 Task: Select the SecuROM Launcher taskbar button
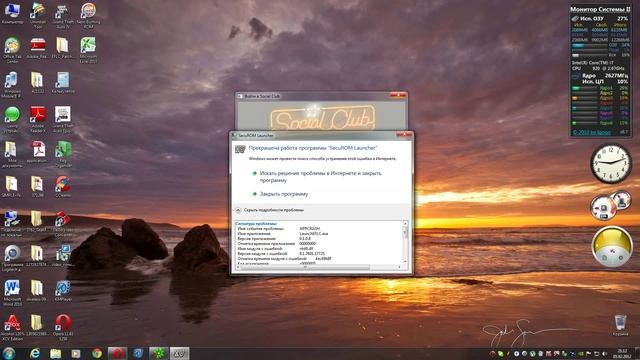click(x=179, y=353)
